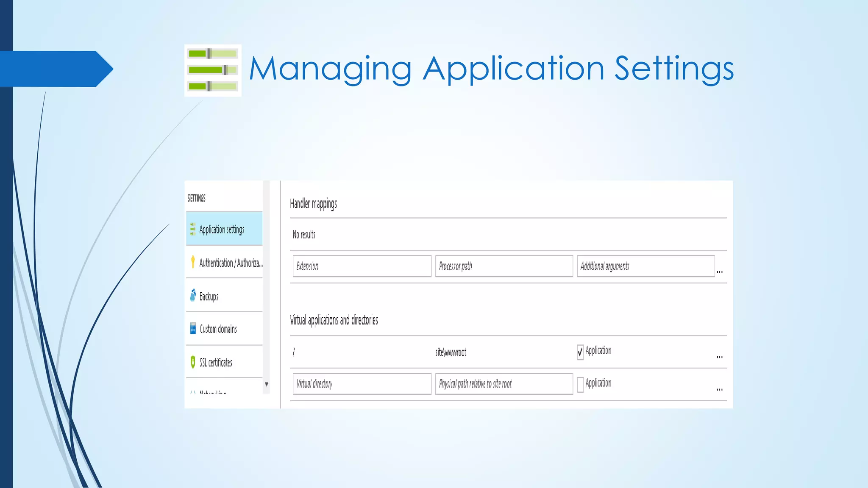Check Application checkbox for new virtual directory

pos(580,384)
